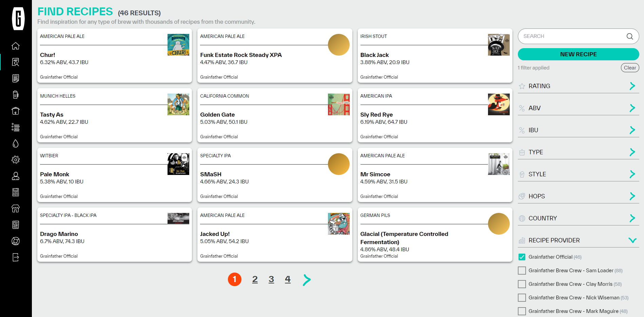The image size is (644, 317).
Task: Open the Golden Gate bridge label image
Action: (x=338, y=104)
